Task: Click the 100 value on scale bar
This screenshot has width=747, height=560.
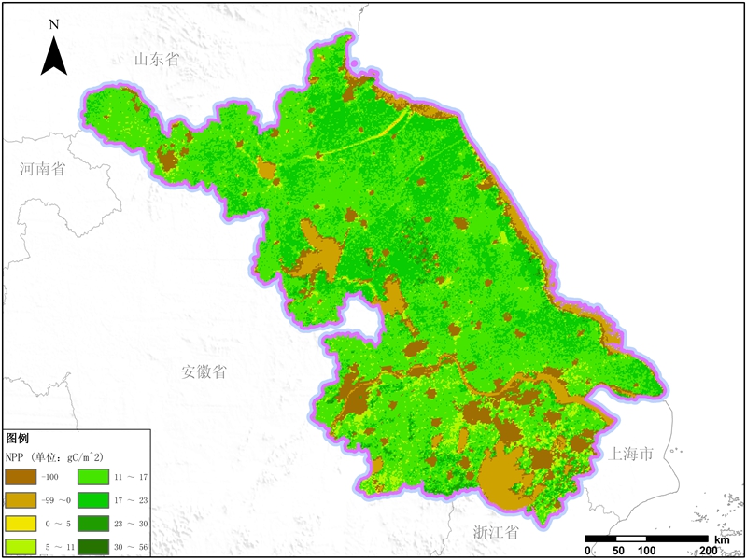Action: [646, 551]
